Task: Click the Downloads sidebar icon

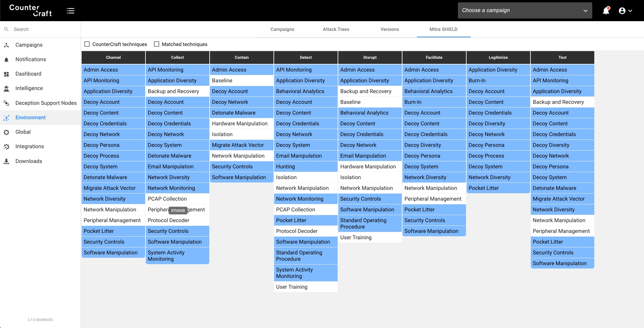Action: coord(6,161)
